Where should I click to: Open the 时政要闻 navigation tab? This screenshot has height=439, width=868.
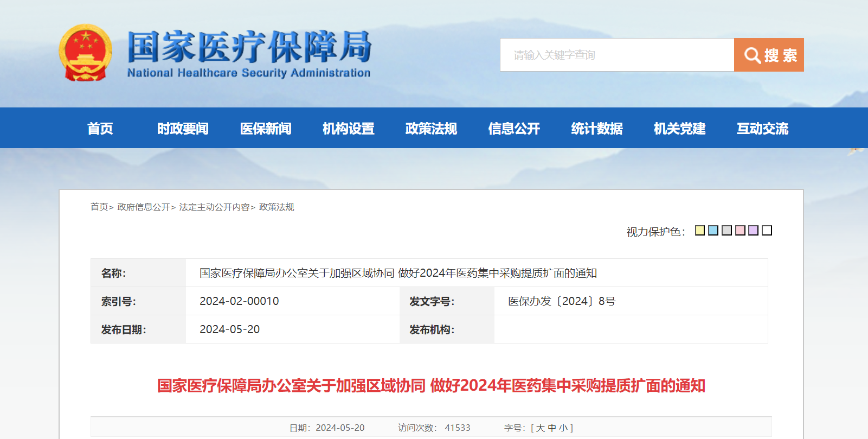pyautogui.click(x=183, y=129)
